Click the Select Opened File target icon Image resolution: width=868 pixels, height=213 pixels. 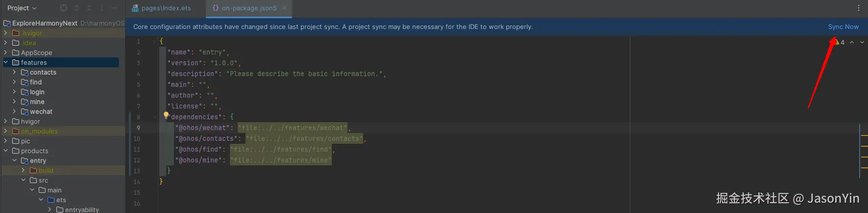[x=64, y=8]
